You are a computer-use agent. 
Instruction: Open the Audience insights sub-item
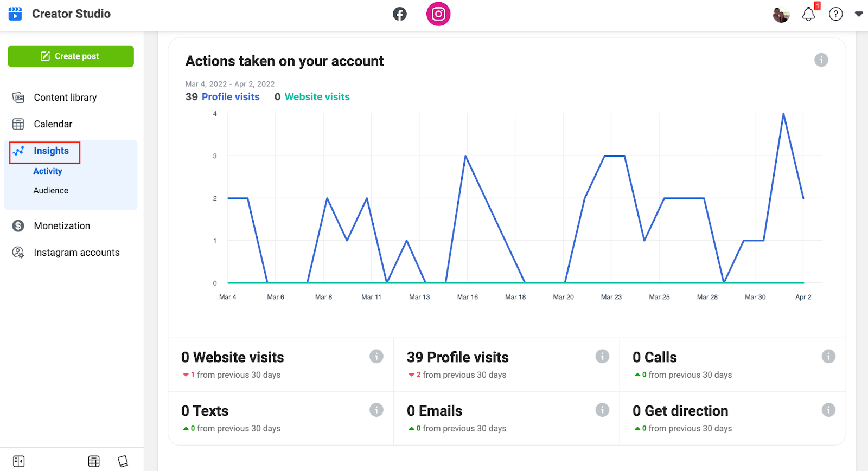[x=51, y=191]
